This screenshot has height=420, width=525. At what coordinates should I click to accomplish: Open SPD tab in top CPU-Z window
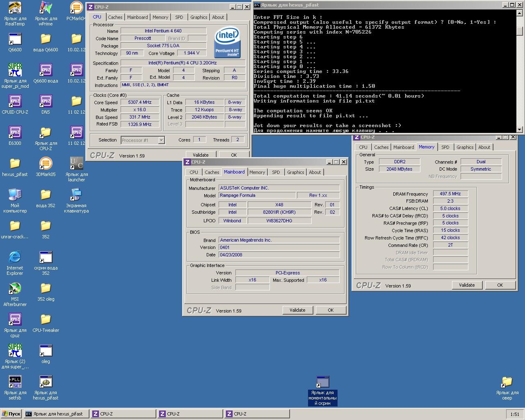click(x=179, y=17)
